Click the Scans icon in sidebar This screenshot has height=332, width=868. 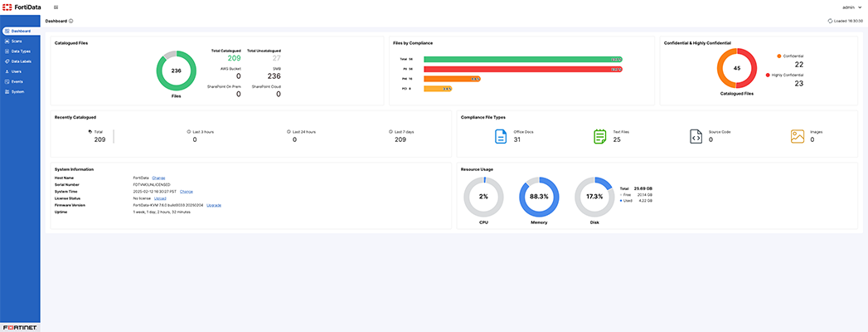6,41
